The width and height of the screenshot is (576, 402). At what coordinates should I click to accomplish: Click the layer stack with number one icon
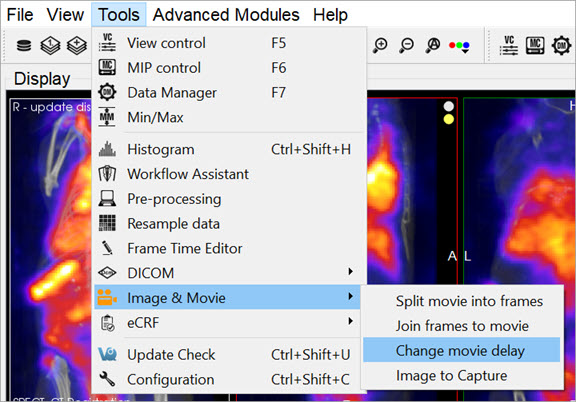click(x=50, y=46)
